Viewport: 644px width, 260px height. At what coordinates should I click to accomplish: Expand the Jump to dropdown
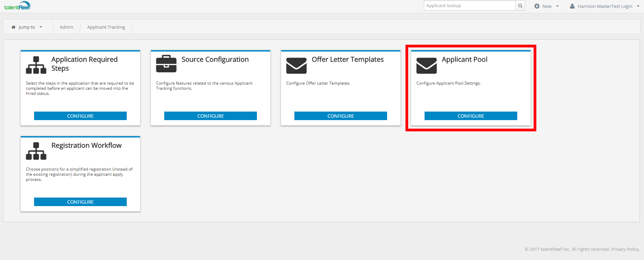point(27,27)
